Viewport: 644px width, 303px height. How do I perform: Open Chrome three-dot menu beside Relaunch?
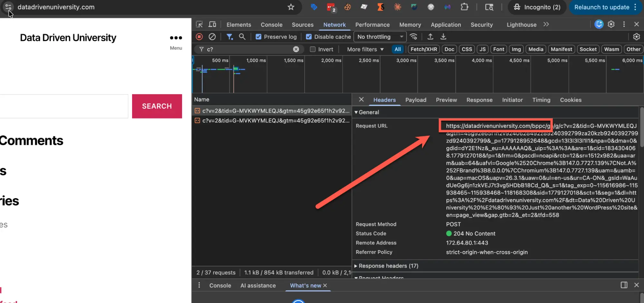(635, 7)
